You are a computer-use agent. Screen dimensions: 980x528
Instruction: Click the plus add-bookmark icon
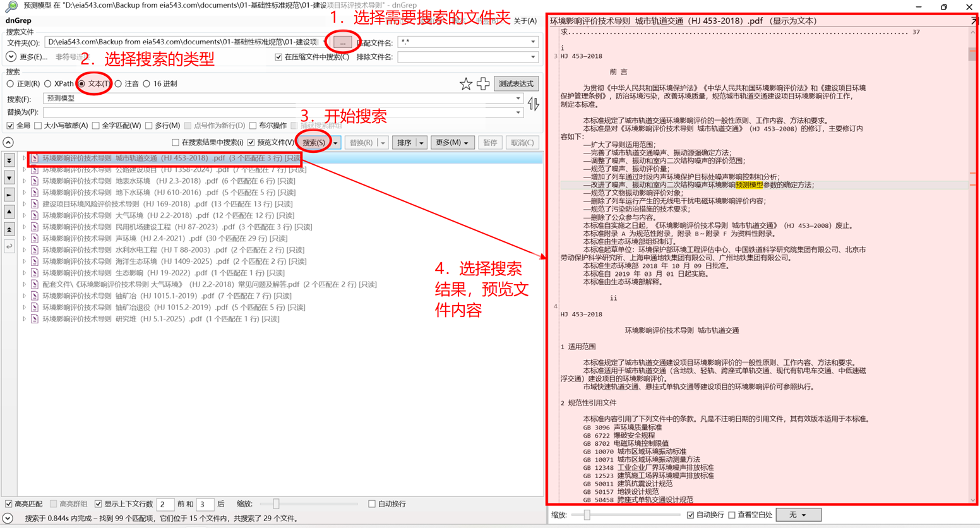(483, 84)
